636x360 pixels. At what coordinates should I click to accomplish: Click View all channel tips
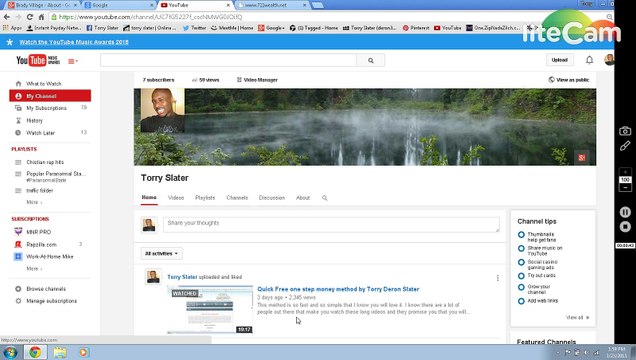tap(577, 317)
